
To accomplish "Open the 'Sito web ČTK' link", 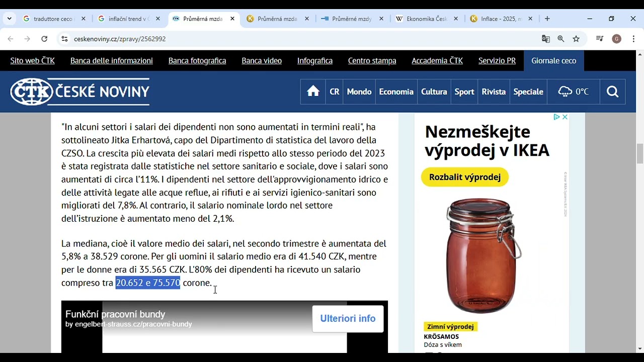I will (x=33, y=60).
